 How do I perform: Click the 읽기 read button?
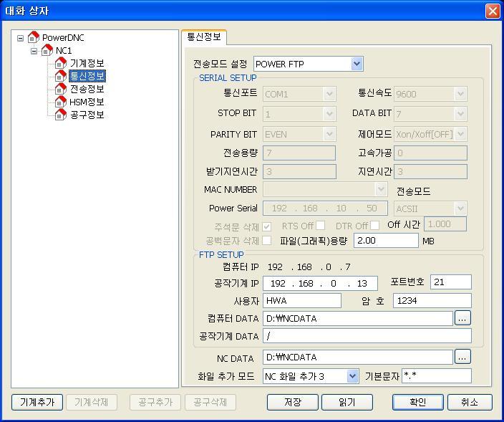point(347,402)
